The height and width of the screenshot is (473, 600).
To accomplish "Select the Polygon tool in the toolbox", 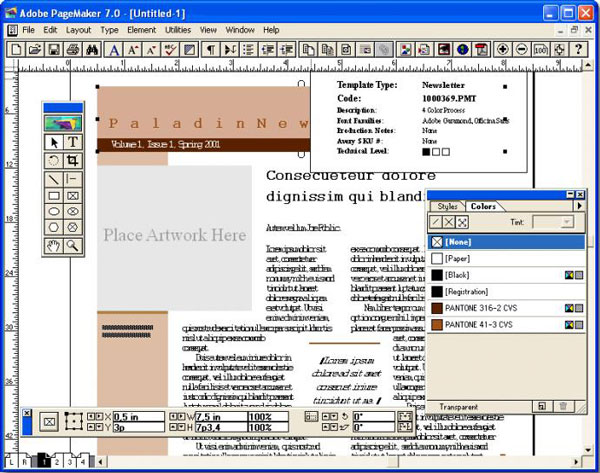I will click(54, 227).
